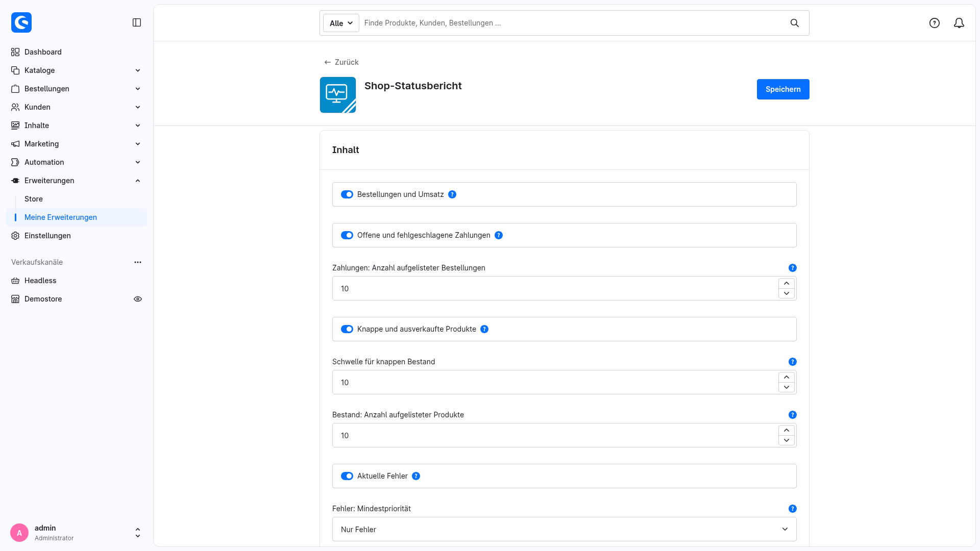The width and height of the screenshot is (980, 551).
Task: Increase Zahlungen: Anzahl aufgelisteter Bestellungen value
Action: tap(787, 283)
